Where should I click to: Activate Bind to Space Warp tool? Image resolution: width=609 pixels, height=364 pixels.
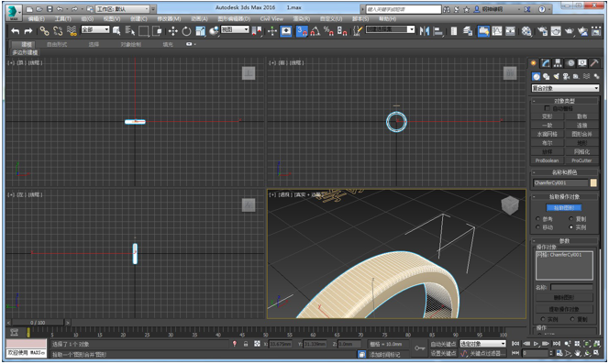pyautogui.click(x=72, y=31)
